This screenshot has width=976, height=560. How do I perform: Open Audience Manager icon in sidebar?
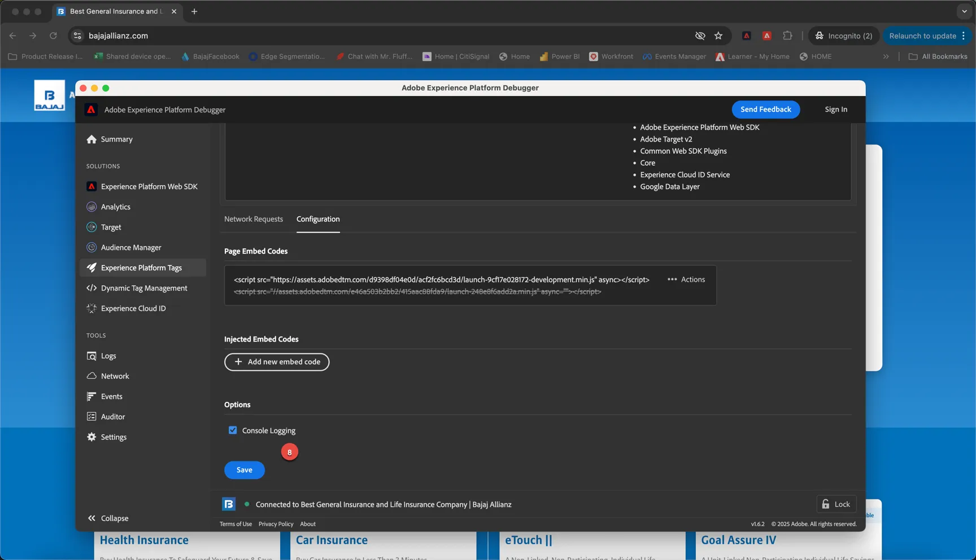(91, 248)
